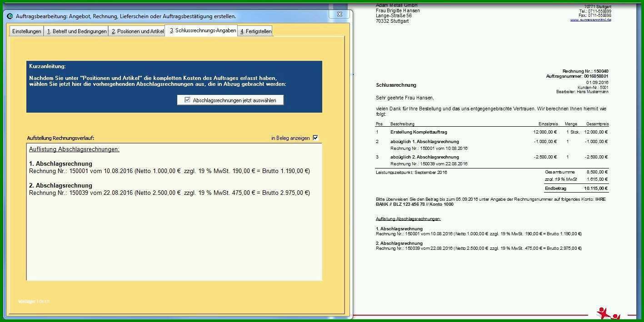Click 'Sehr geehrte Frau Hansen,' greeting
This screenshot has height=322, width=644.
(405, 98)
